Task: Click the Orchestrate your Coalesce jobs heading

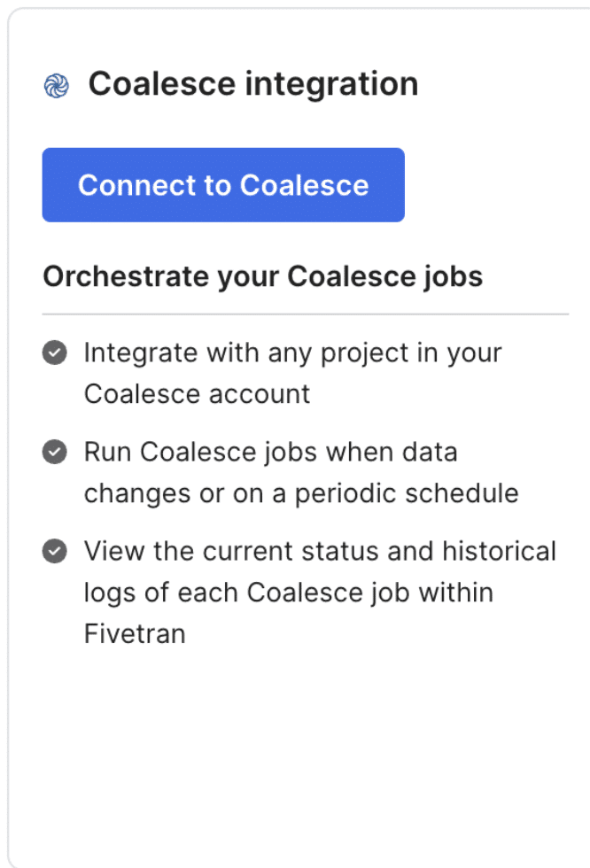Action: [263, 276]
